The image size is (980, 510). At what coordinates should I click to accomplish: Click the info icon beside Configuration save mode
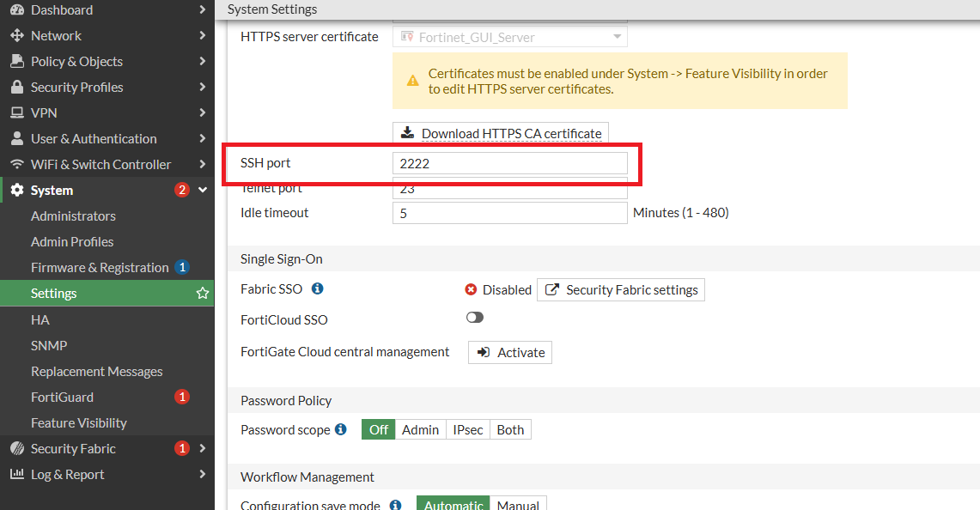pos(396,504)
